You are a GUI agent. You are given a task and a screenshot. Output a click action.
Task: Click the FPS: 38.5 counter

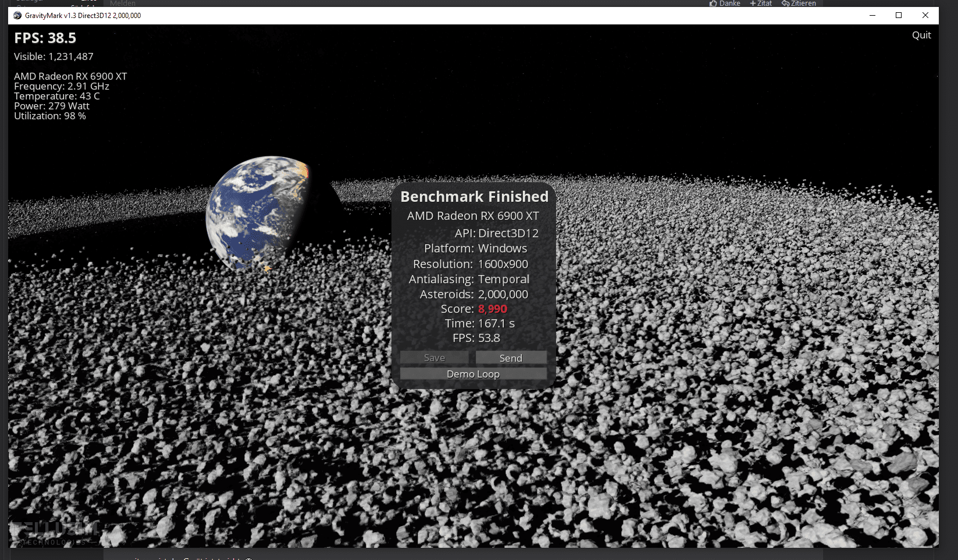45,38
